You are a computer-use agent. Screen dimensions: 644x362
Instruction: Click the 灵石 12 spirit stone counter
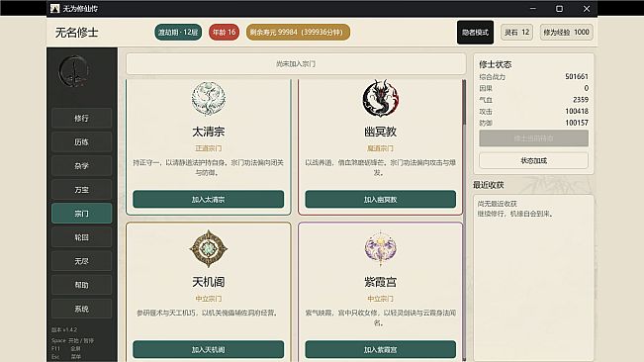point(516,32)
